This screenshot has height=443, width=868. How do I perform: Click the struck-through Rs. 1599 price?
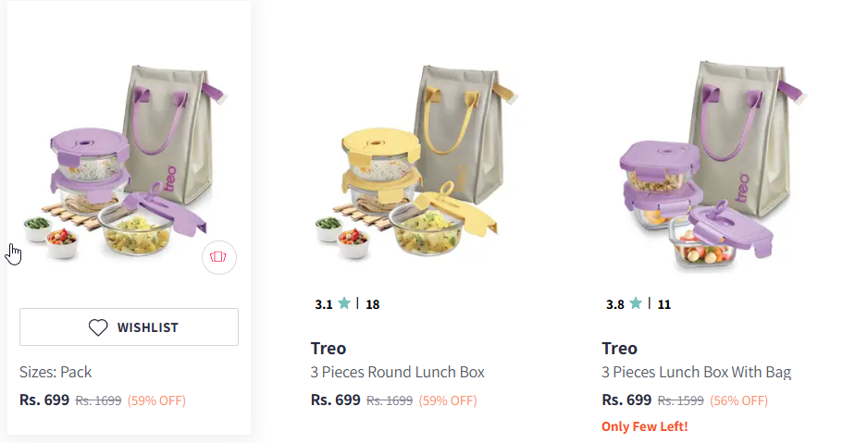coord(680,400)
